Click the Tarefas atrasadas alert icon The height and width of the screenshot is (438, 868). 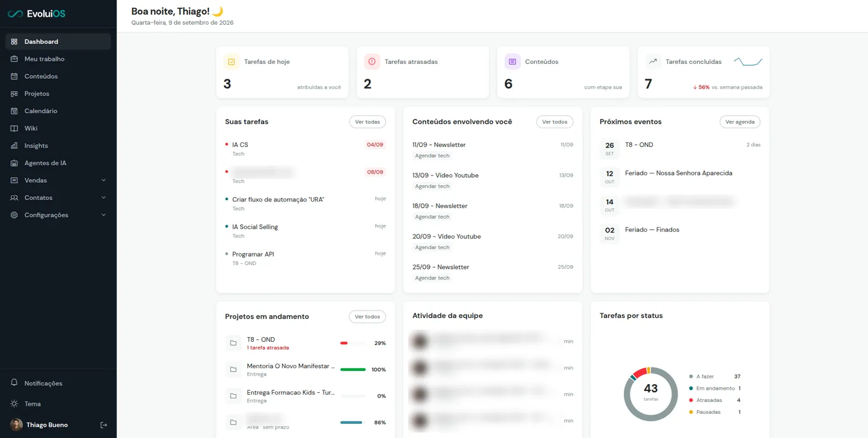pyautogui.click(x=372, y=62)
